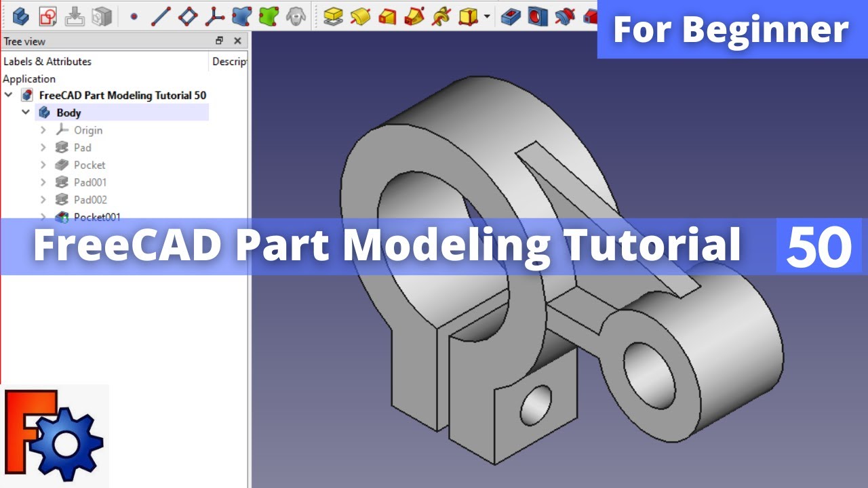Create a local coordinate system
This screenshot has height=488, width=868.
pyautogui.click(x=215, y=16)
